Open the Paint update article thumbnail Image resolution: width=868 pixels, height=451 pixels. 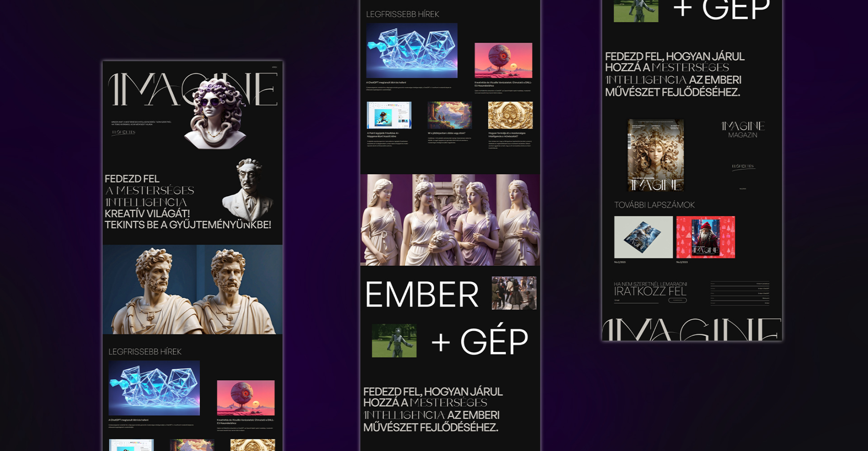point(389,115)
